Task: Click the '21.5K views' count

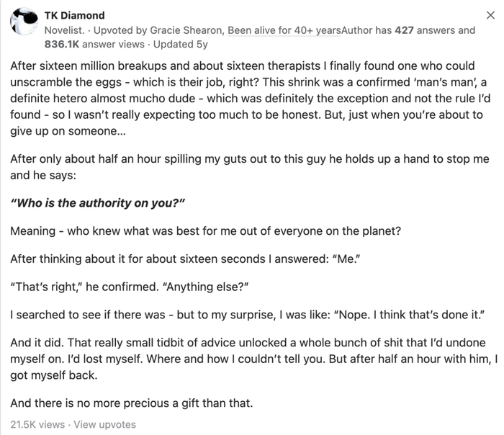Action: click(37, 424)
